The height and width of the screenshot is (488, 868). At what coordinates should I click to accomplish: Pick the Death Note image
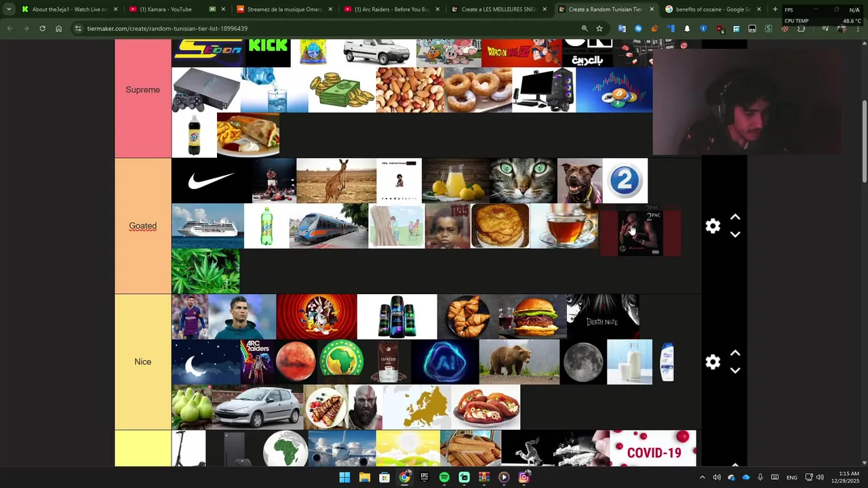click(x=603, y=317)
